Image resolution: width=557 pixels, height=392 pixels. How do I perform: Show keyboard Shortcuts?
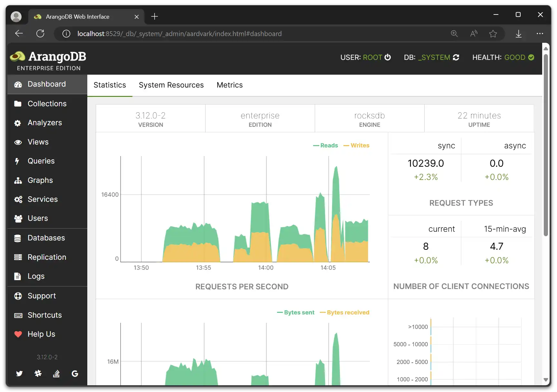coord(47,315)
